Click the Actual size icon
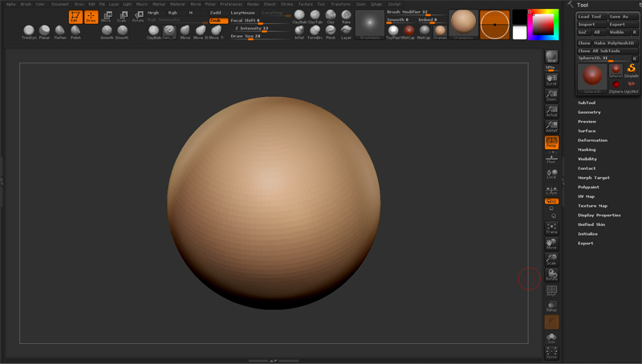 tap(551, 111)
